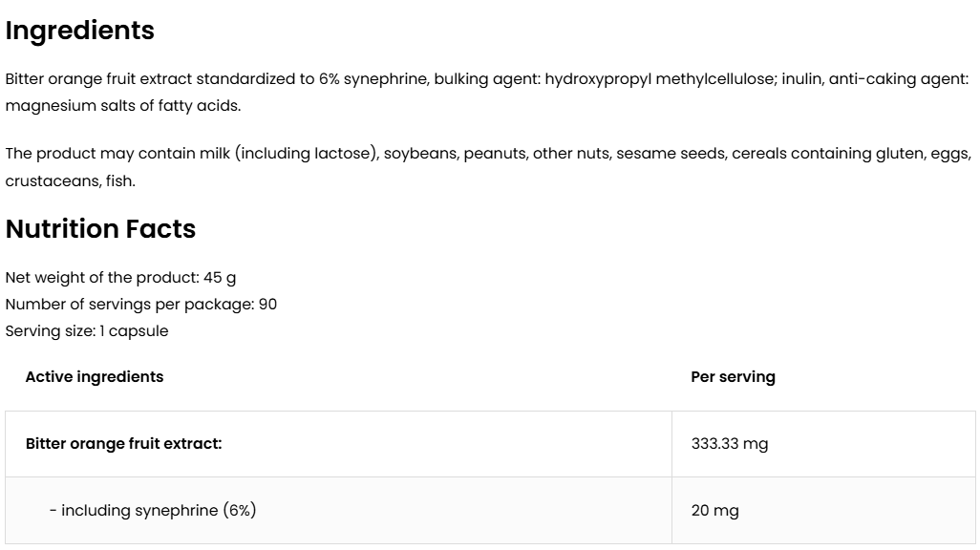This screenshot has height=550, width=980.
Task: Select the 'Number of servings per package: 90' line
Action: [140, 305]
